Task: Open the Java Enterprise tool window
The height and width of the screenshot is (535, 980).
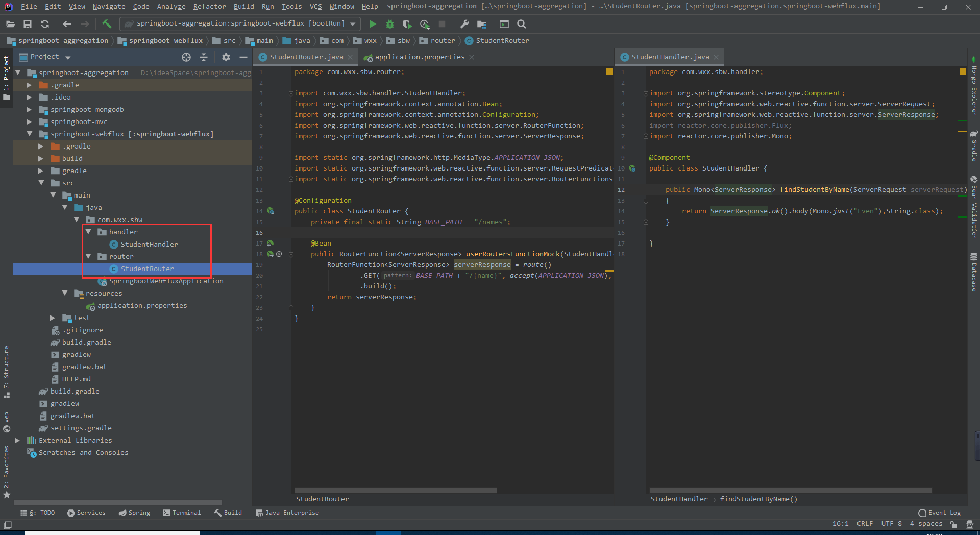Action: click(287, 513)
